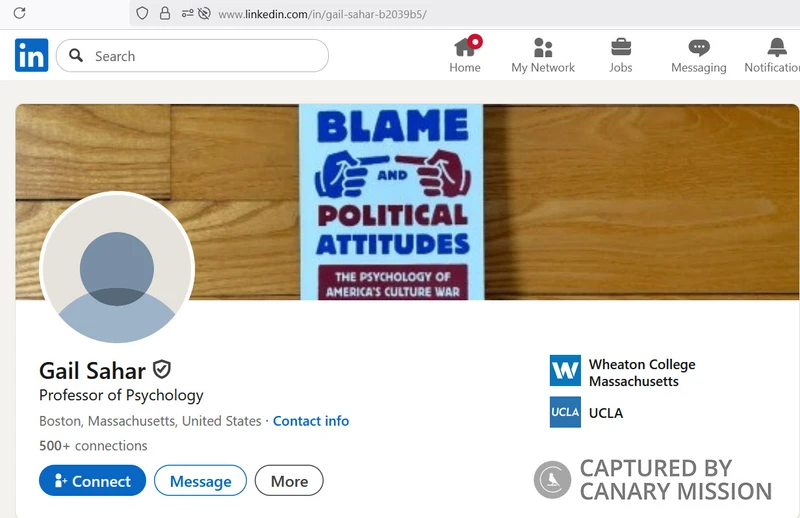Click the profile photo placeholder
This screenshot has height=518, width=800.
click(x=117, y=268)
